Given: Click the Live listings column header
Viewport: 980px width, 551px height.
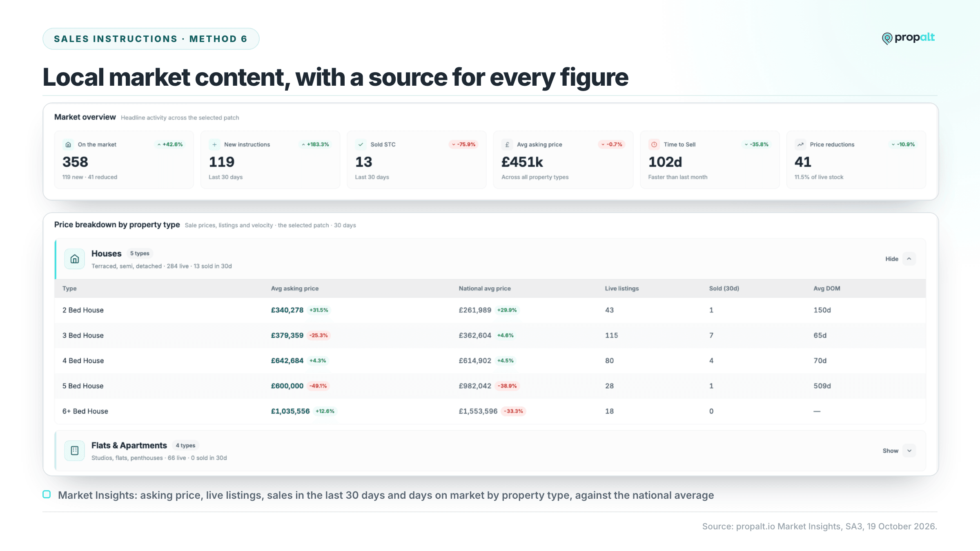Looking at the screenshot, I should click(622, 288).
